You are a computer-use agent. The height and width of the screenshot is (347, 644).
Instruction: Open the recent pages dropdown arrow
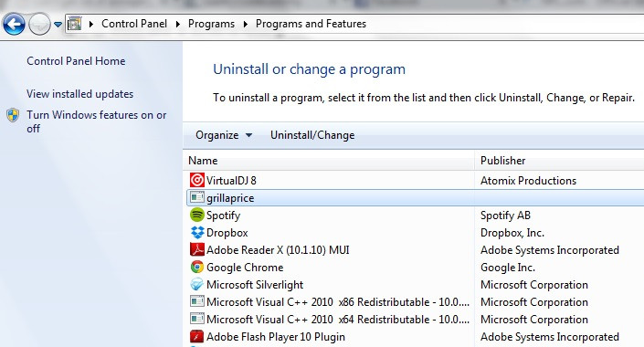coord(58,25)
